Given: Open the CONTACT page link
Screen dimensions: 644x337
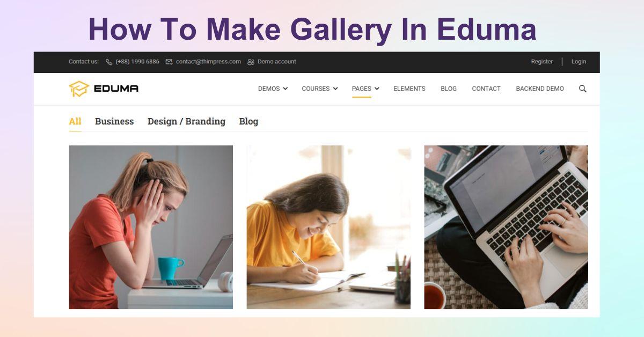Looking at the screenshot, I should (x=486, y=89).
